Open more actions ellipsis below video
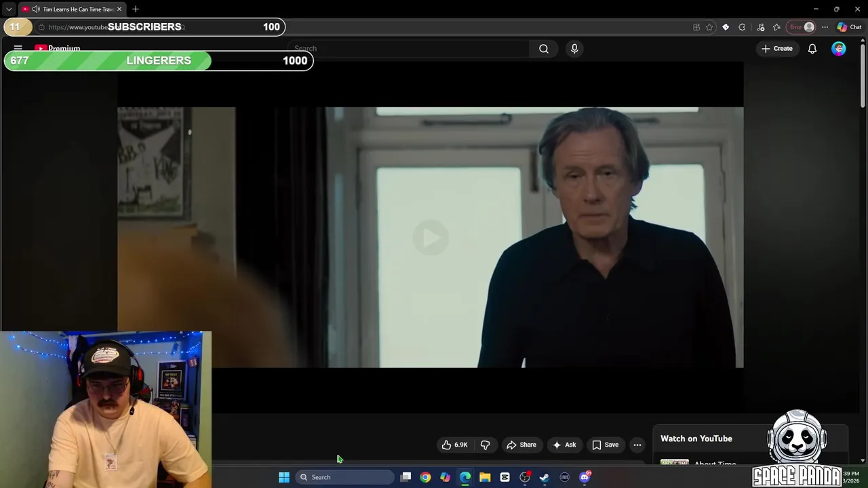Image resolution: width=868 pixels, height=488 pixels. coord(637,445)
